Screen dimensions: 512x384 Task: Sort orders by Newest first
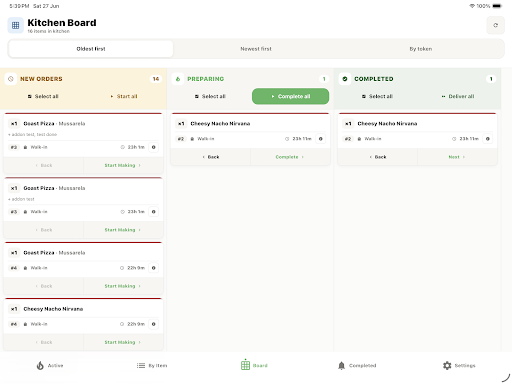click(x=256, y=49)
